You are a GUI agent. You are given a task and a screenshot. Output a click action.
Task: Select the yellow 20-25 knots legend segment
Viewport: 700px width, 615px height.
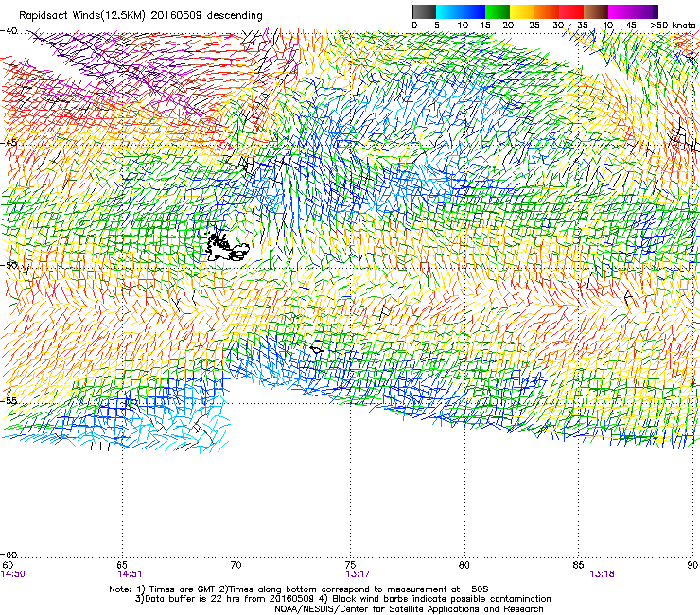pyautogui.click(x=522, y=11)
